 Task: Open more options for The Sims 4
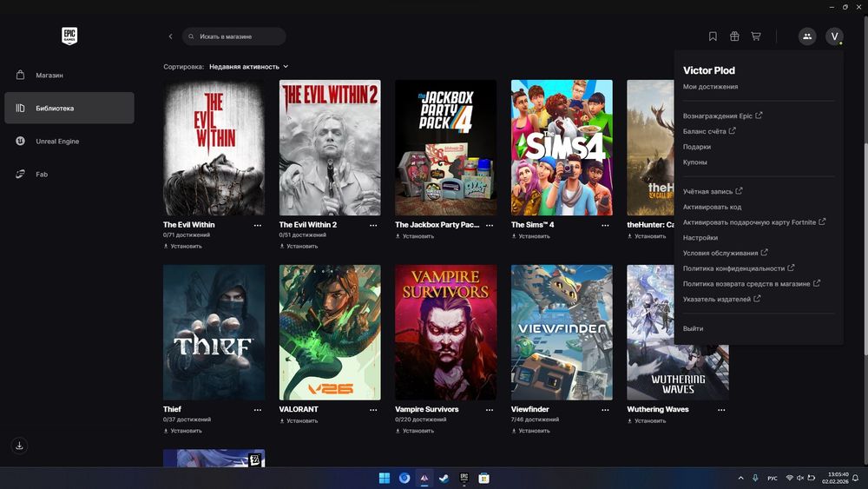(606, 226)
